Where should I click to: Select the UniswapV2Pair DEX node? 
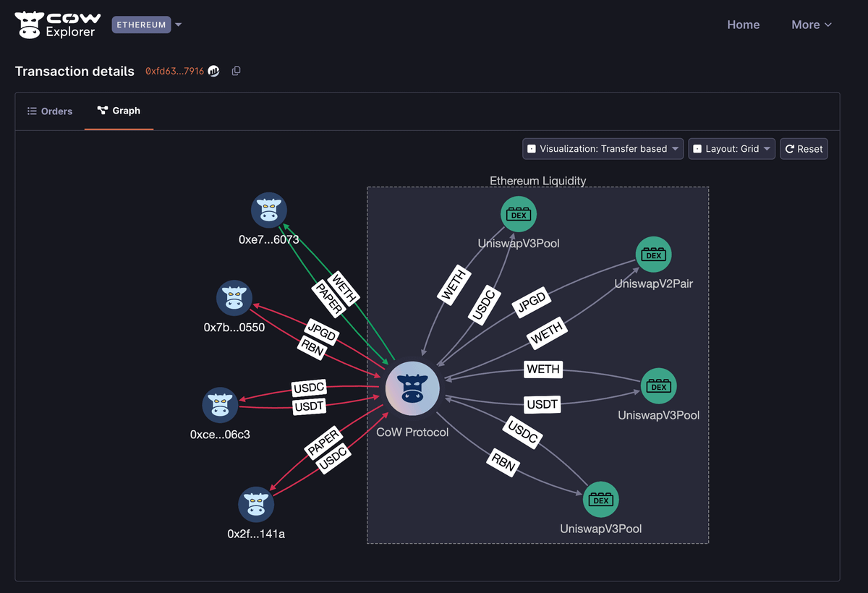[653, 255]
